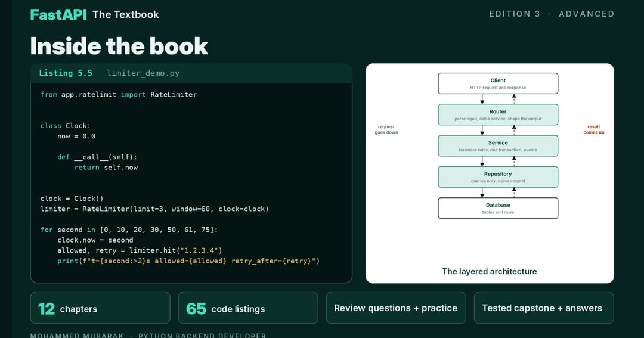Click the 'return self.now' line

pos(106,167)
